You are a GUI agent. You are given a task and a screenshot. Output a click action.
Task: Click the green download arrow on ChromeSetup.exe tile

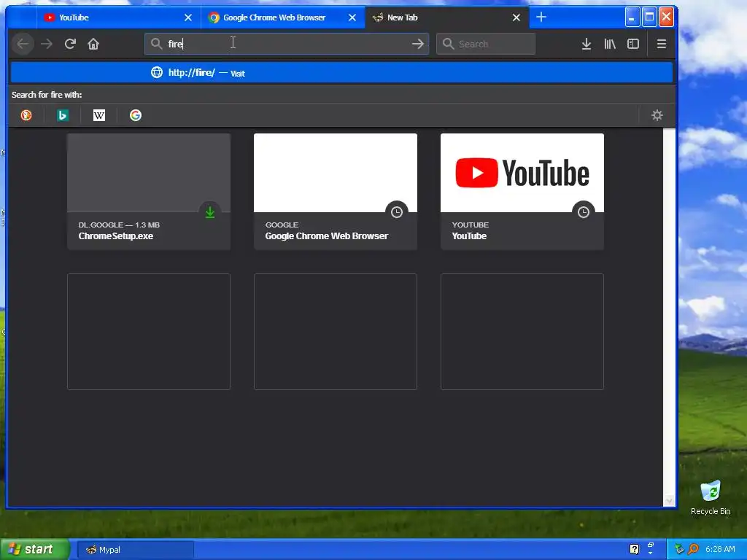(210, 212)
